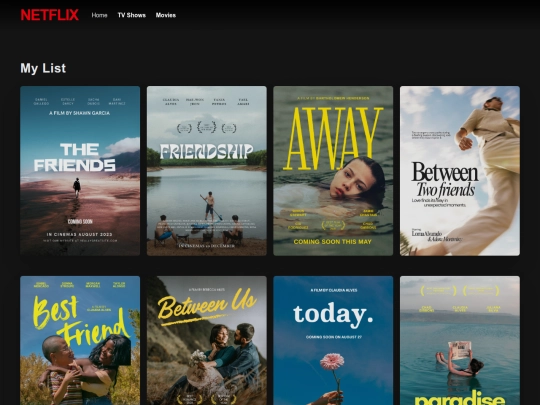Click the Netflix logo

click(x=50, y=15)
